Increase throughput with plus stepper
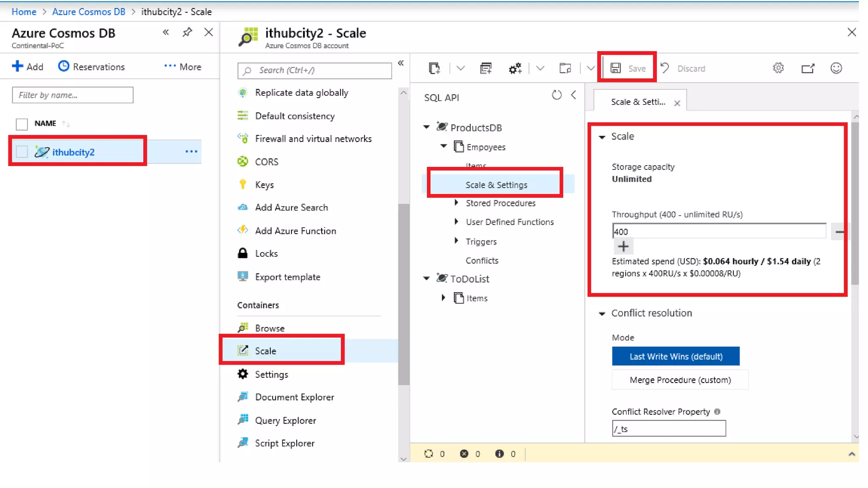868x488 pixels. pyautogui.click(x=623, y=246)
